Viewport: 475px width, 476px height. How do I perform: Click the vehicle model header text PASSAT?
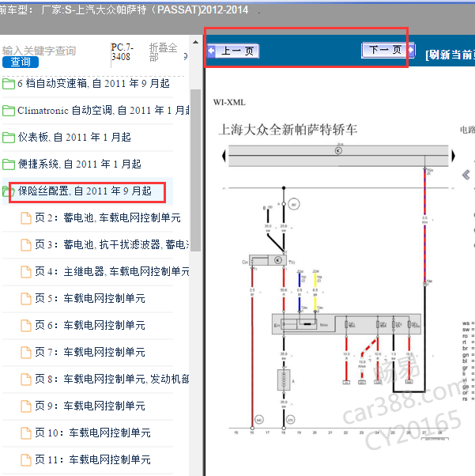pyautogui.click(x=178, y=10)
